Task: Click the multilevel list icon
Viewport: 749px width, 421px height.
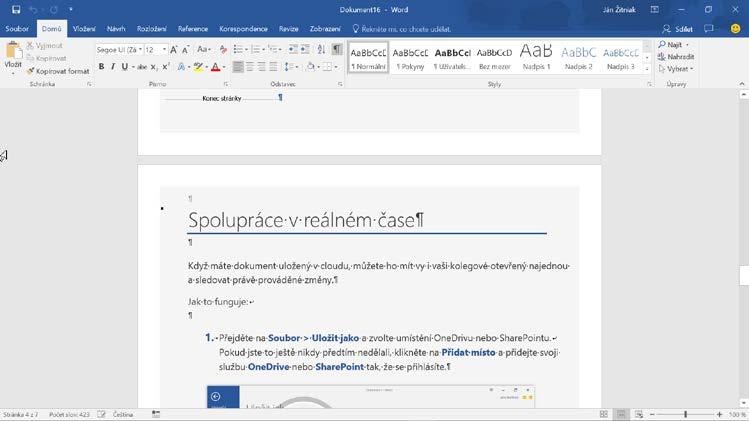Action: pyautogui.click(x=273, y=49)
